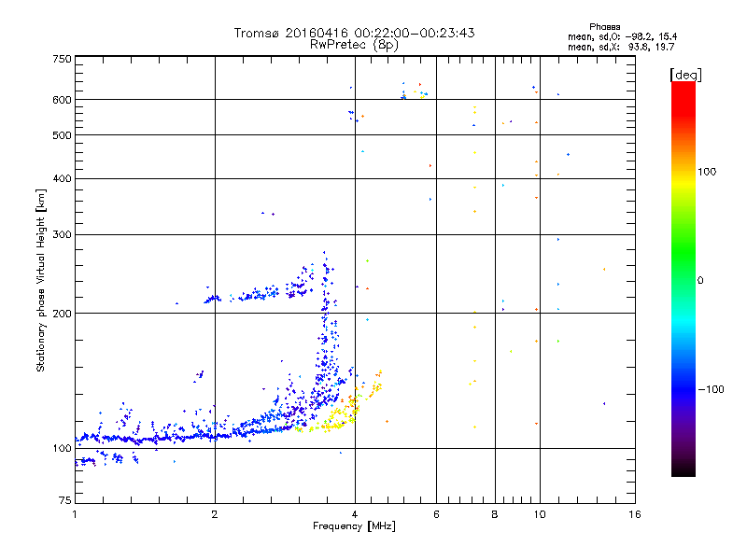
Task: Click the y-axis tick label '750'
Action: coord(62,59)
